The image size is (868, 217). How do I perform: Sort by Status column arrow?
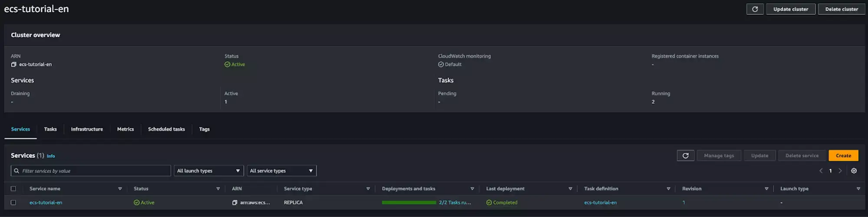[218, 189]
